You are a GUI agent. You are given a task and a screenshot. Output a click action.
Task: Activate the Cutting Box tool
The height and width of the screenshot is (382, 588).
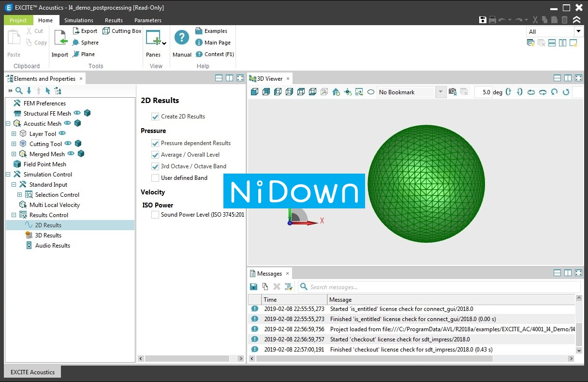coord(122,31)
